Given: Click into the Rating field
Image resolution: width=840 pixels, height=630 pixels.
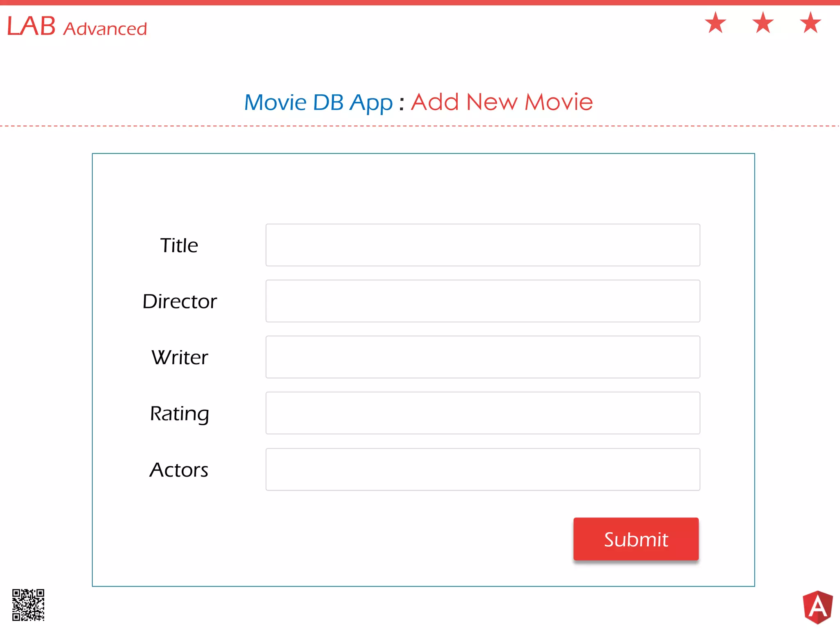Looking at the screenshot, I should click(483, 413).
